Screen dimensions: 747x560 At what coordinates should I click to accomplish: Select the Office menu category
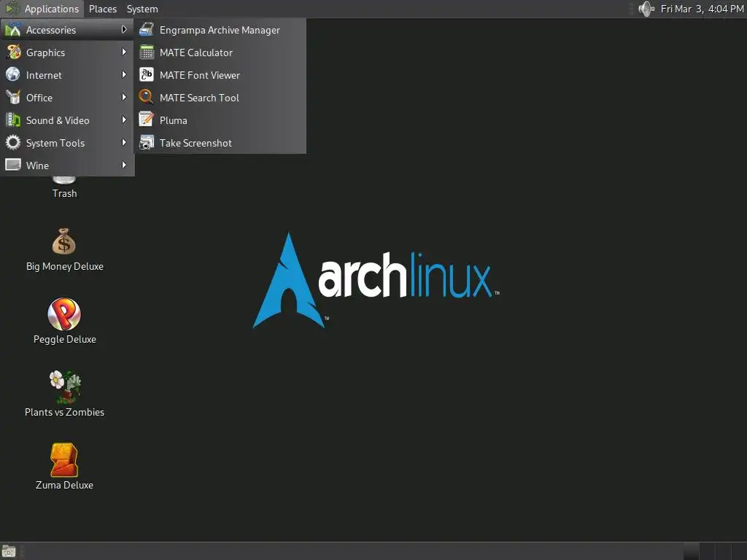67,97
